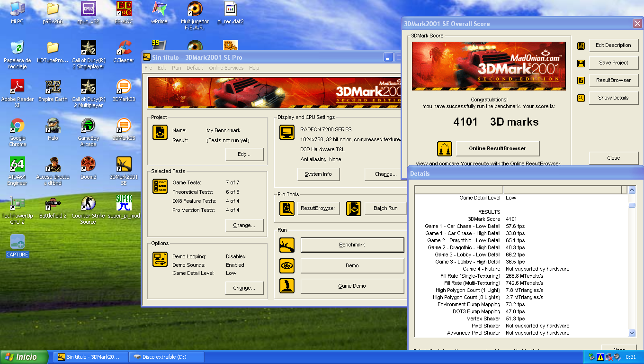The image size is (644, 364).
Task: Click ResultBrowser button in Overall Score
Action: 614,80
